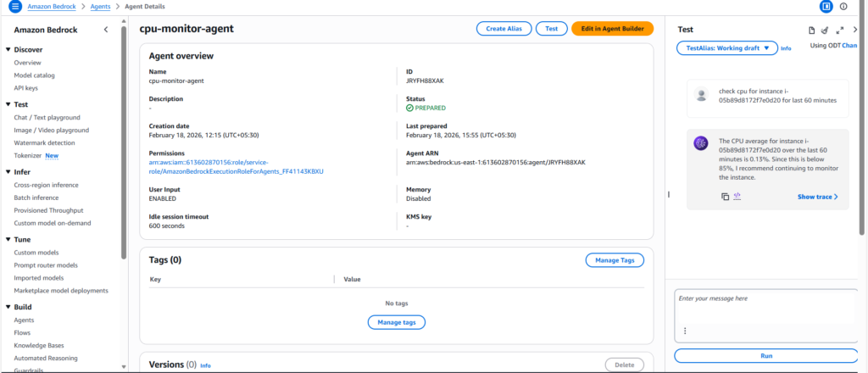Click the hamburger navigation menu icon

point(14,7)
